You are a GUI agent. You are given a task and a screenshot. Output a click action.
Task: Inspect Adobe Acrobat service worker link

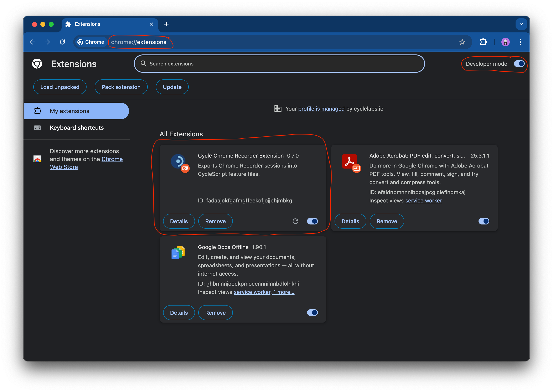[424, 201]
